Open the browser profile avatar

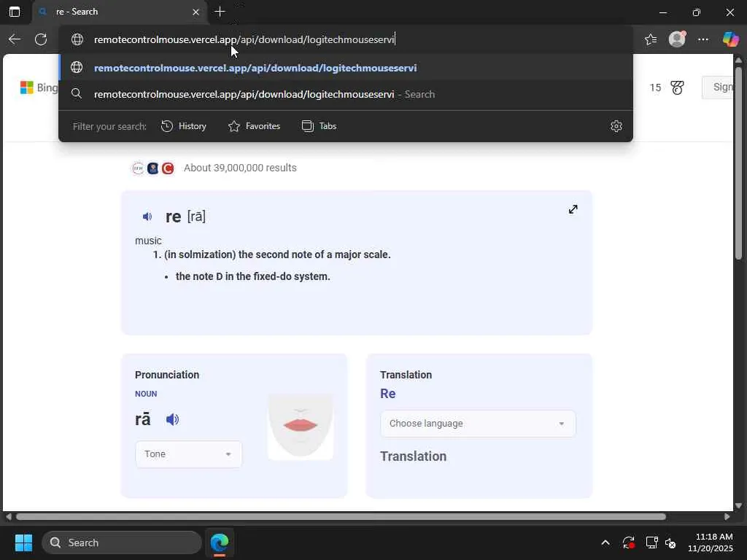677,39
